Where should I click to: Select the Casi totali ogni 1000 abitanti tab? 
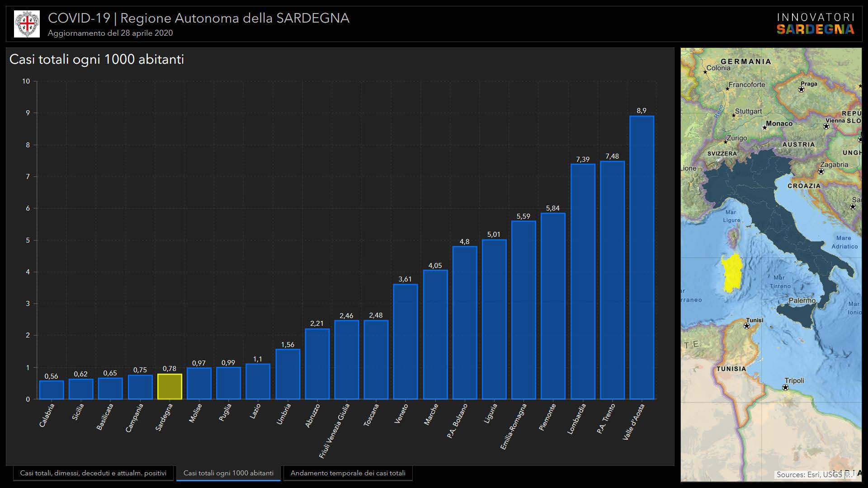pyautogui.click(x=228, y=473)
